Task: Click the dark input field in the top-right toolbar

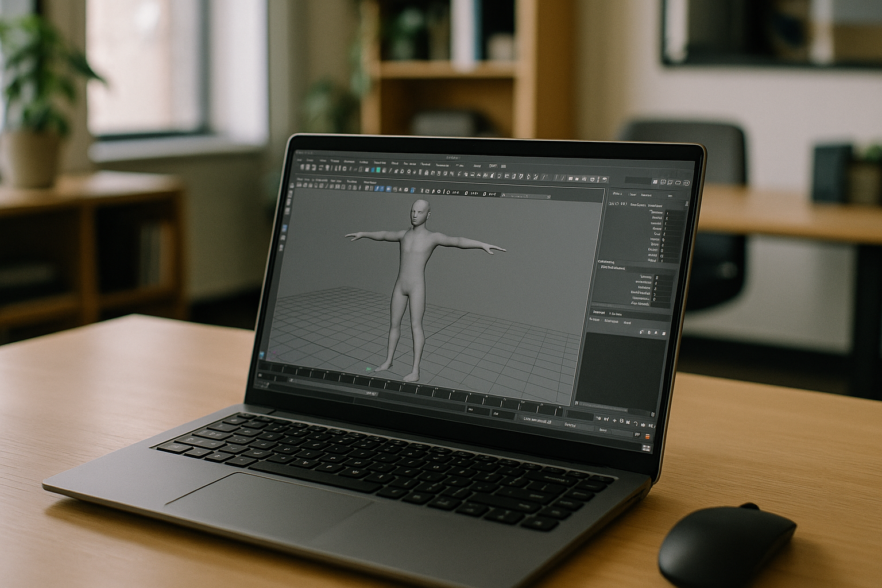Action: pyautogui.click(x=637, y=180)
